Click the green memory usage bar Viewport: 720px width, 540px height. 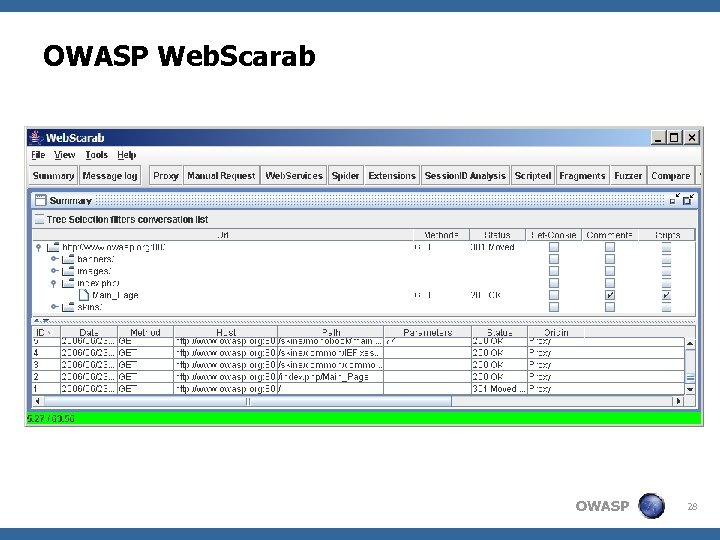[x=364, y=418]
